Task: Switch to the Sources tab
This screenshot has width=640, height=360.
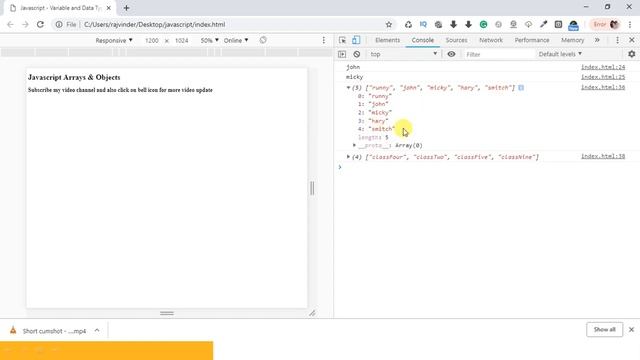Action: (x=456, y=40)
